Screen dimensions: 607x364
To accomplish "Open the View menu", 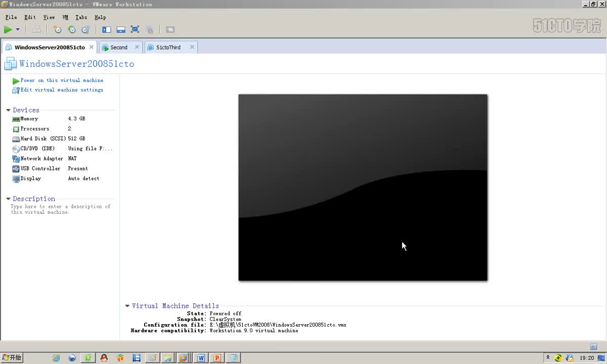I will click(49, 17).
